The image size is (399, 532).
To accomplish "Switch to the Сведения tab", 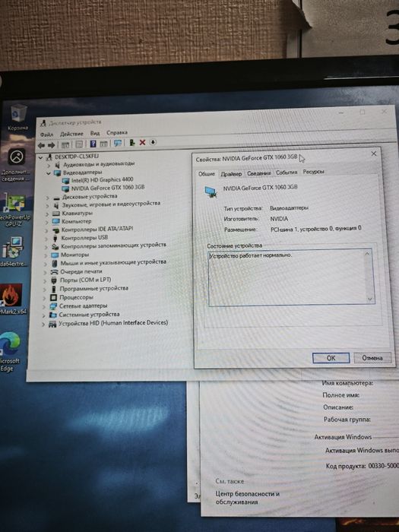I will point(259,173).
